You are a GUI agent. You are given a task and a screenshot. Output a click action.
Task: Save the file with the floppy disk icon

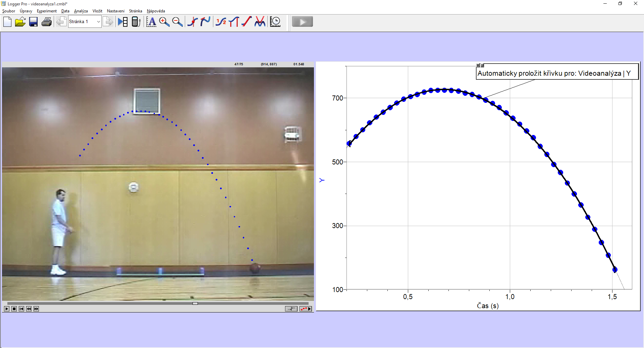pos(33,22)
